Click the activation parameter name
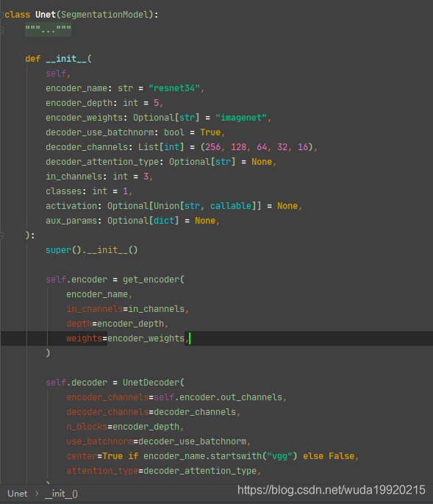 tap(71, 206)
